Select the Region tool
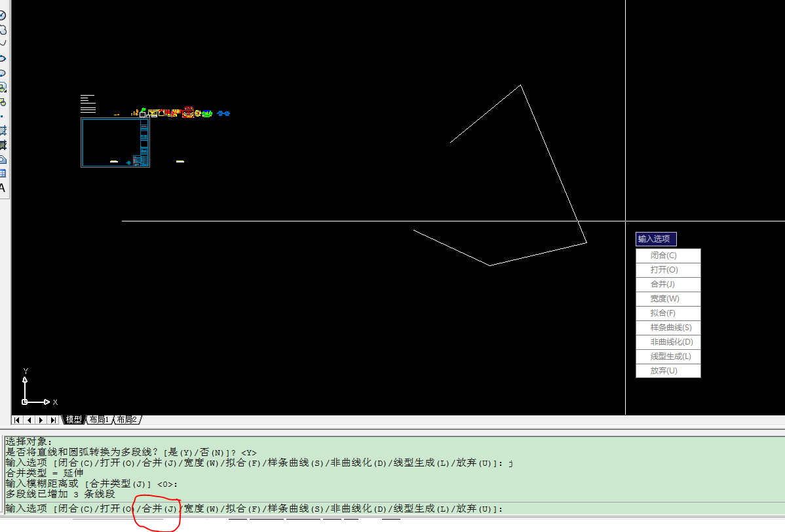Viewport: 785px width, 532px height. 2,160
